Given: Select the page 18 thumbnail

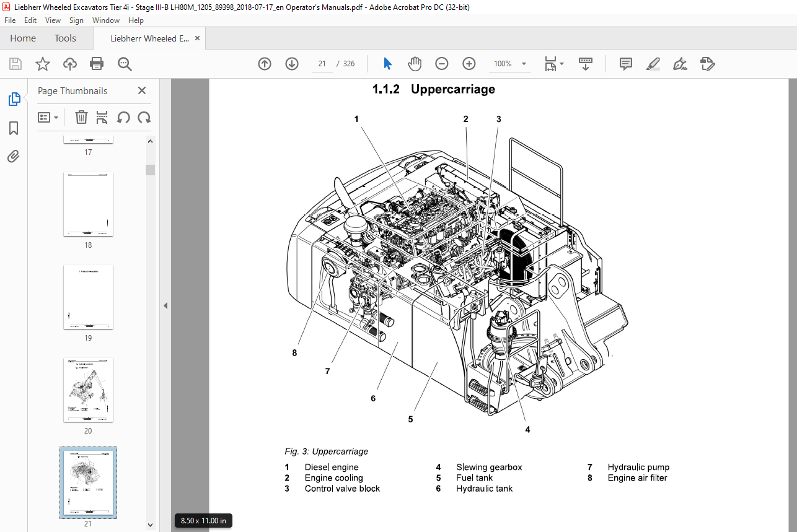Looking at the screenshot, I should [88, 204].
